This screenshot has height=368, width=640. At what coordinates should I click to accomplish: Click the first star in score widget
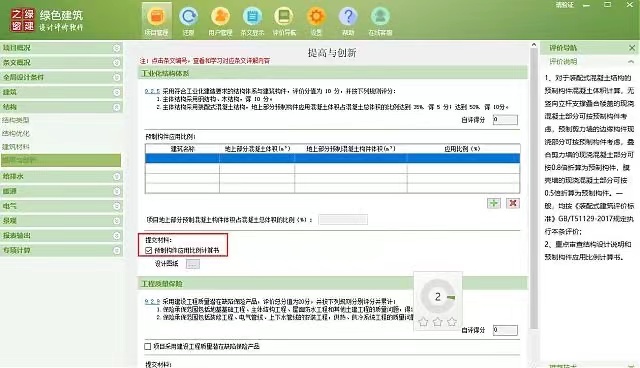pyautogui.click(x=423, y=322)
